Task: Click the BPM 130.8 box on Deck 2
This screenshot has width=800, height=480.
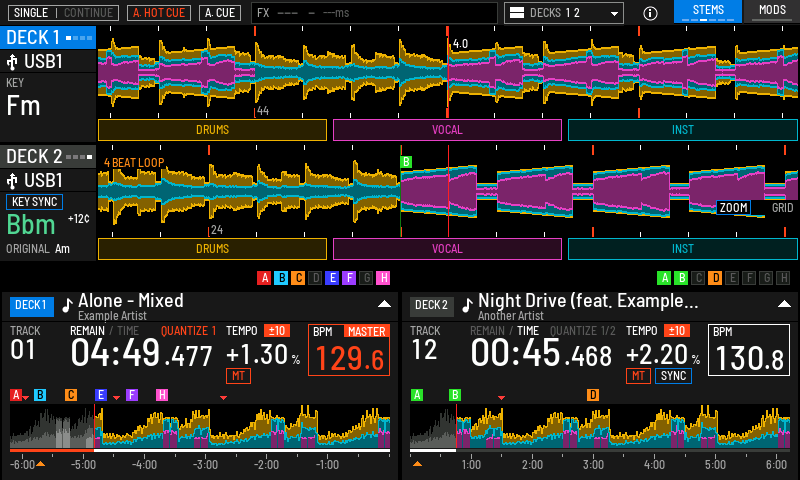Action: point(749,350)
